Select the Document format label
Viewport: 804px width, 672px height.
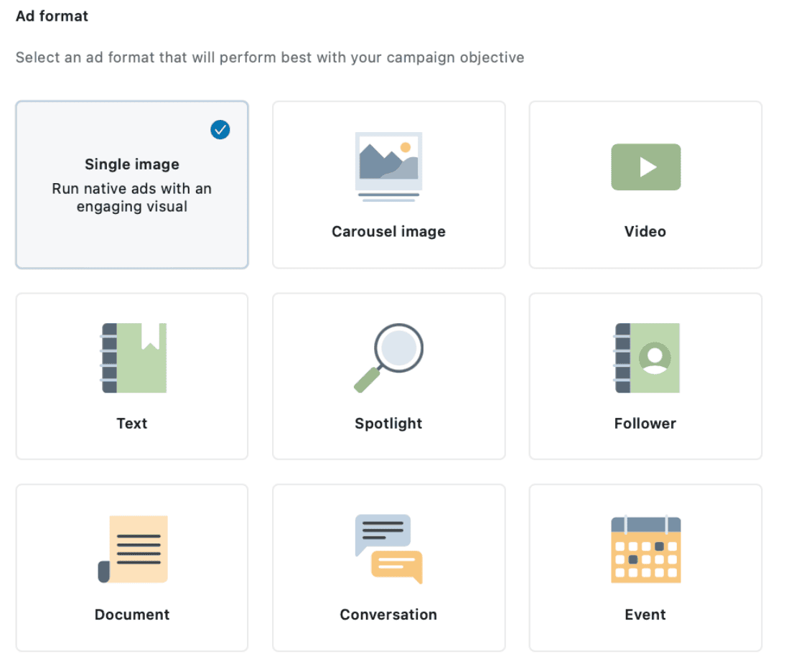[132, 615]
